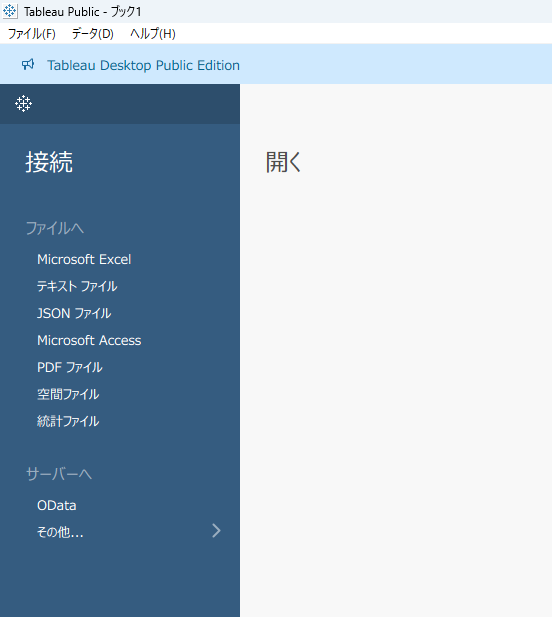
Task: Click the 開く heading
Action: 284,162
